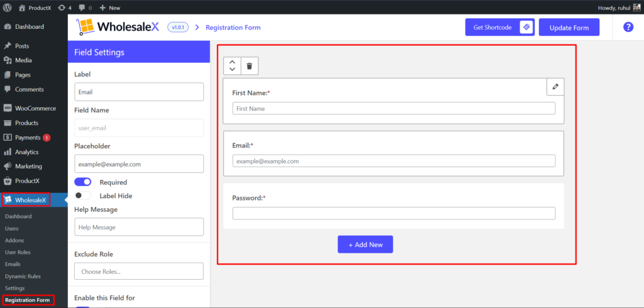Screen dimensions: 644x308
Task: Click the Label input field
Action: click(x=139, y=92)
